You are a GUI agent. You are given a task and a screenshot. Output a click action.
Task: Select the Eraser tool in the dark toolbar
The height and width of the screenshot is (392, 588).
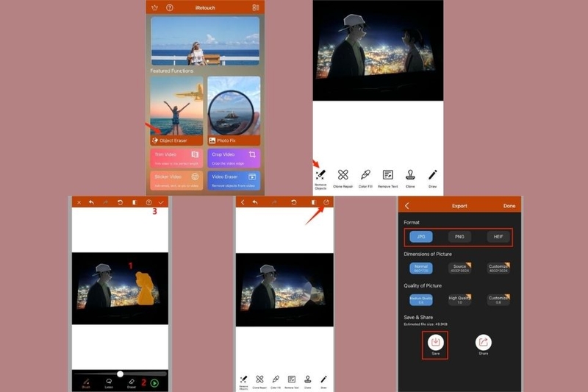pyautogui.click(x=132, y=383)
